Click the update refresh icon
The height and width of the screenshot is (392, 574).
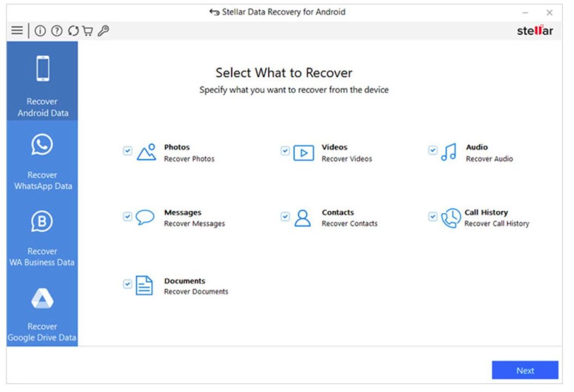73,31
